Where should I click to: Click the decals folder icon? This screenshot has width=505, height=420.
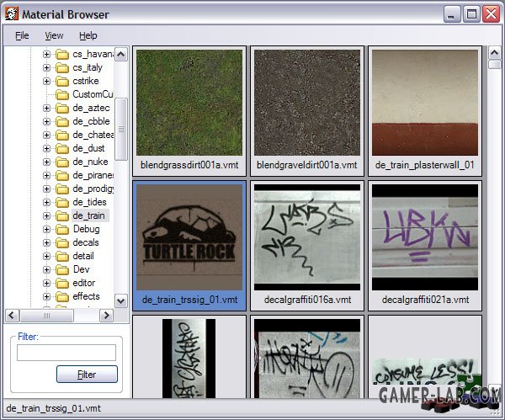click(x=62, y=243)
